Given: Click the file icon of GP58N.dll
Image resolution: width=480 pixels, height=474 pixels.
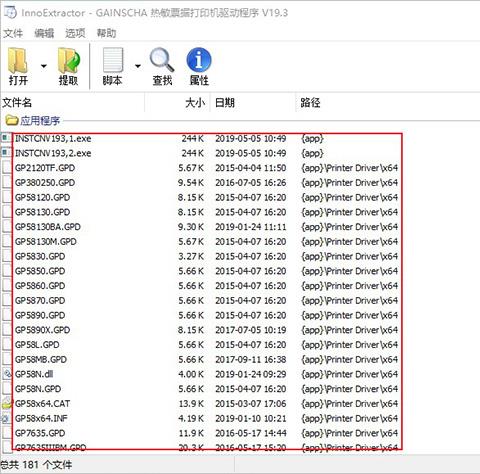Looking at the screenshot, I should click(7, 374).
